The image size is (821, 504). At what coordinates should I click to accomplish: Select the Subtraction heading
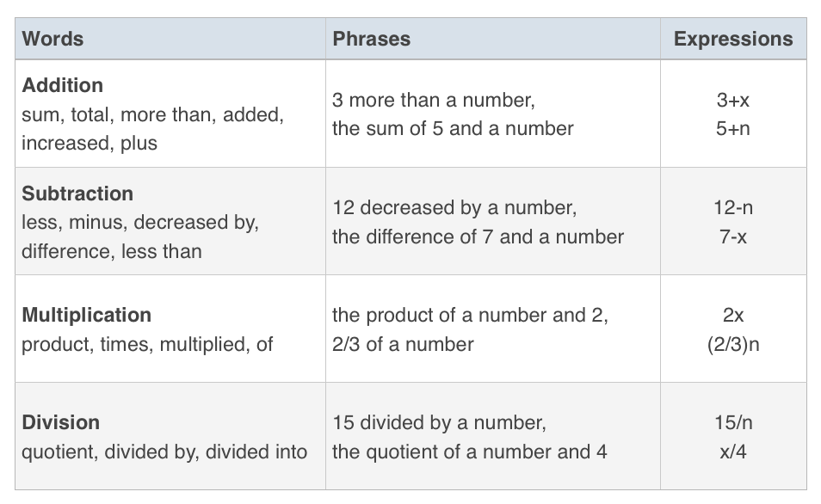(x=77, y=194)
